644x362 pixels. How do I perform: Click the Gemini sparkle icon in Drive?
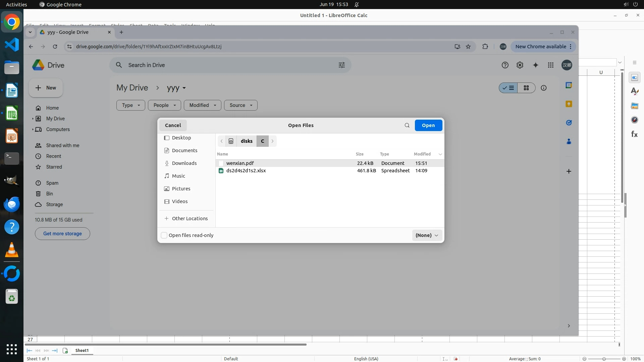click(535, 65)
